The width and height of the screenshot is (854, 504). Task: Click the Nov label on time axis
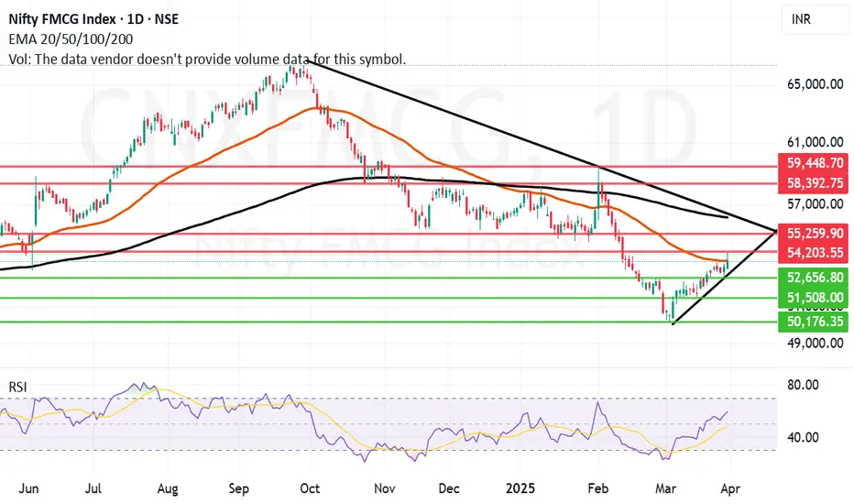(385, 488)
